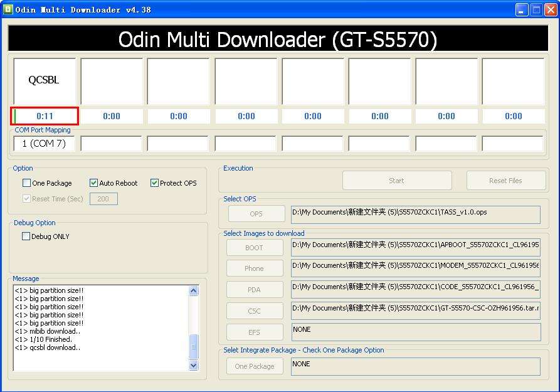560x392 pixels.
Task: Click the Phone image selection button
Action: click(255, 268)
